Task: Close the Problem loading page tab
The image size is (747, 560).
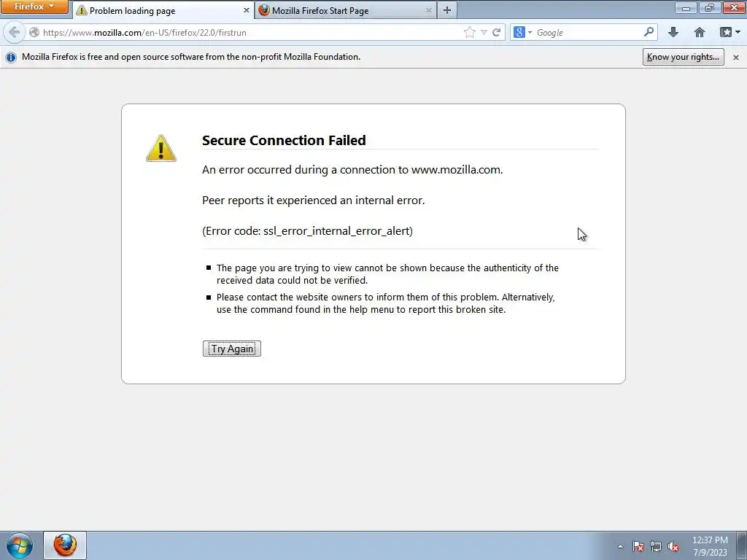Action: (x=246, y=10)
